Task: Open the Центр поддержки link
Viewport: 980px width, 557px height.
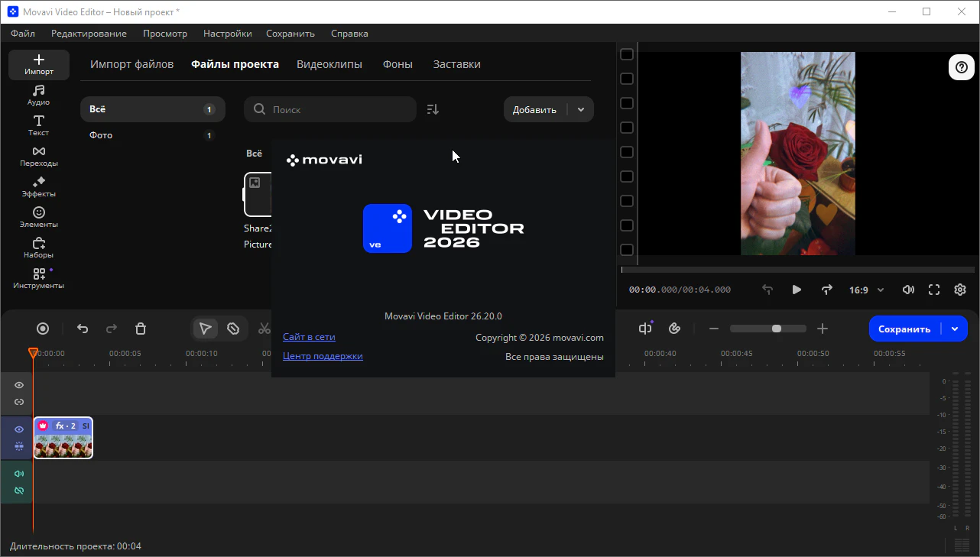Action: pos(323,356)
